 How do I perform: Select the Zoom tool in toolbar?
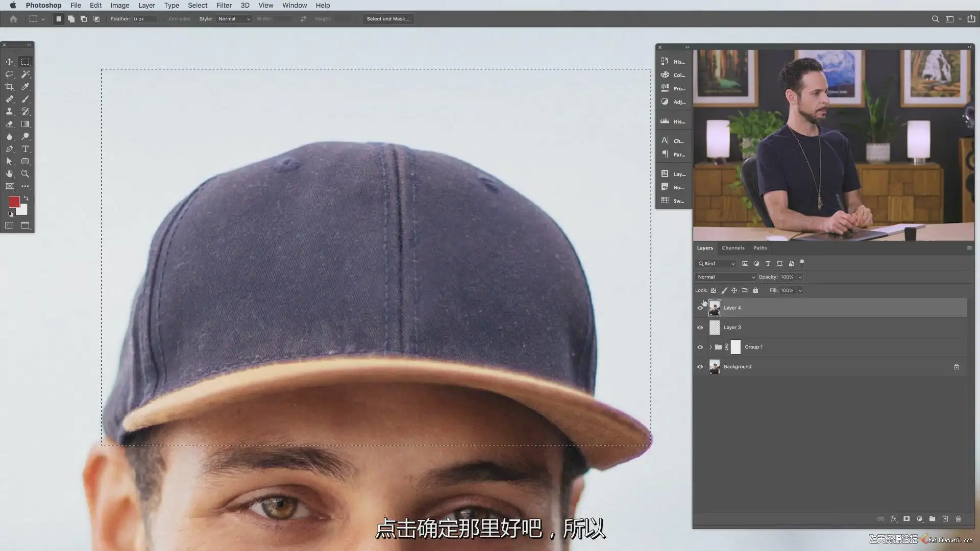pos(25,174)
